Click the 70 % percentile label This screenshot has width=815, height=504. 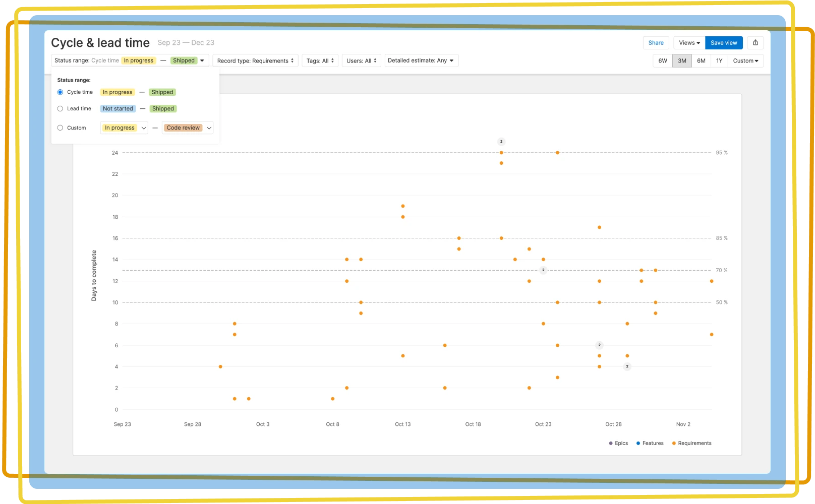click(722, 270)
